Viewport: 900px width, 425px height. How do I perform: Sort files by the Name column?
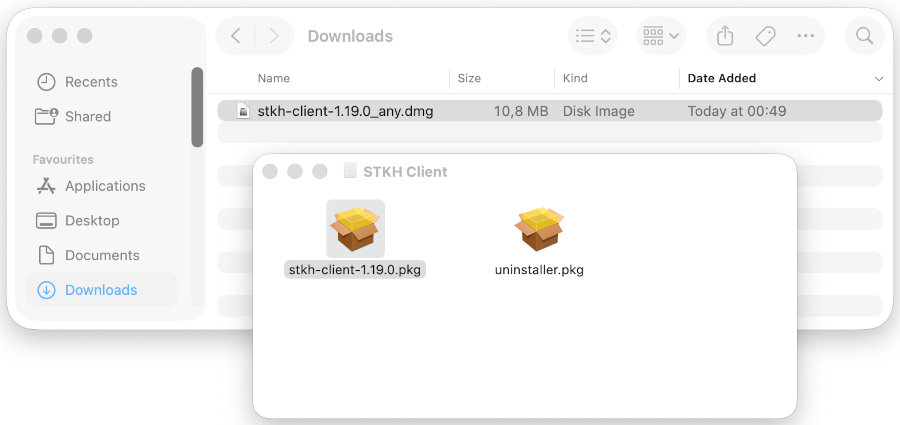(274, 78)
